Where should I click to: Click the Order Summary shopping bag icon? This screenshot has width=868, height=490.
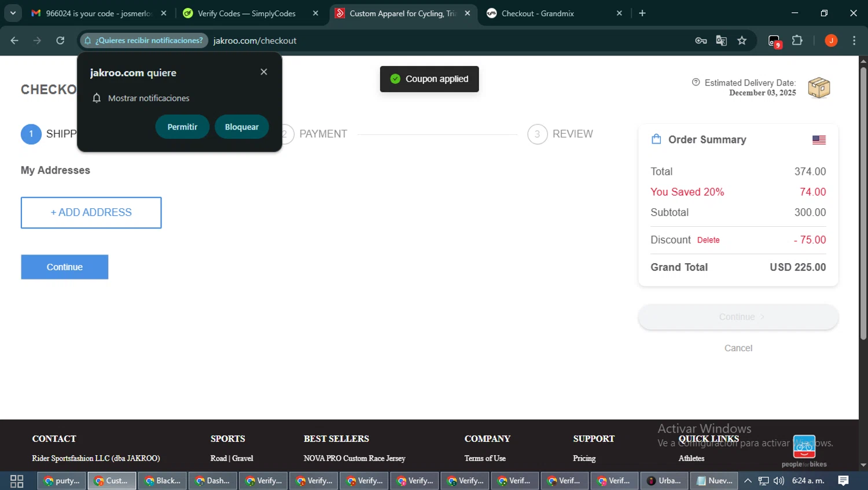click(x=656, y=139)
